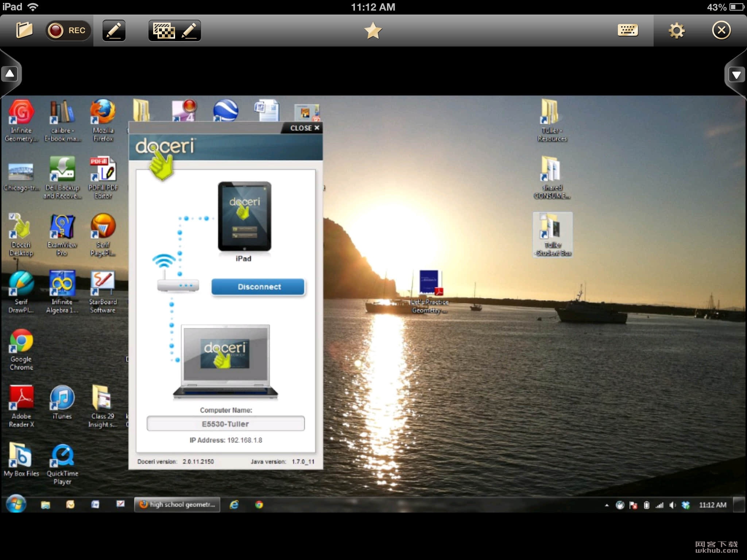Click the volume speaker tray icon
Image resolution: width=747 pixels, height=560 pixels.
(x=673, y=505)
